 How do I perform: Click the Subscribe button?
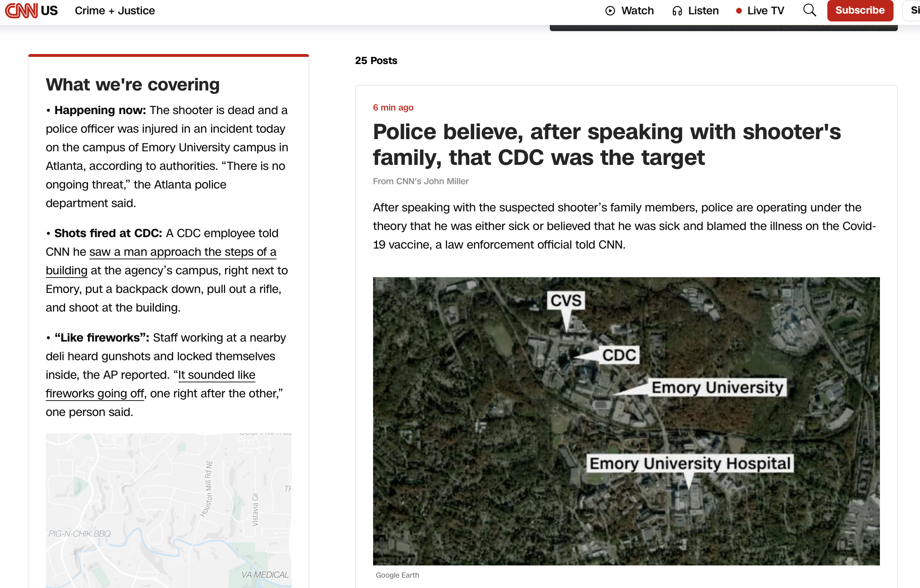860,10
